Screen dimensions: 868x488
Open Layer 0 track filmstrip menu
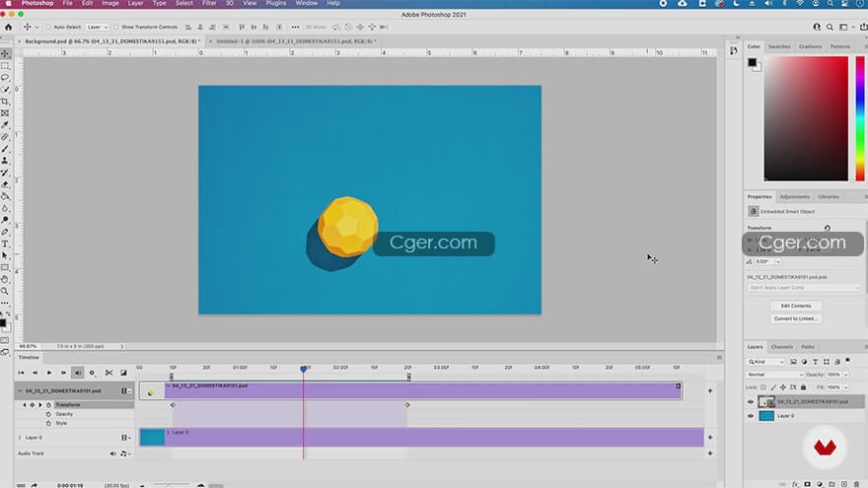point(126,438)
